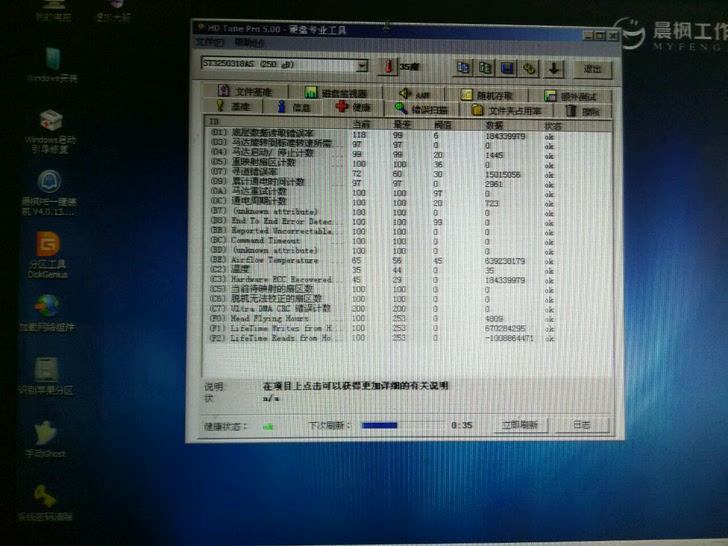This screenshot has width=728, height=546.
Task: Open the 帮助 menu
Action: tap(248, 43)
